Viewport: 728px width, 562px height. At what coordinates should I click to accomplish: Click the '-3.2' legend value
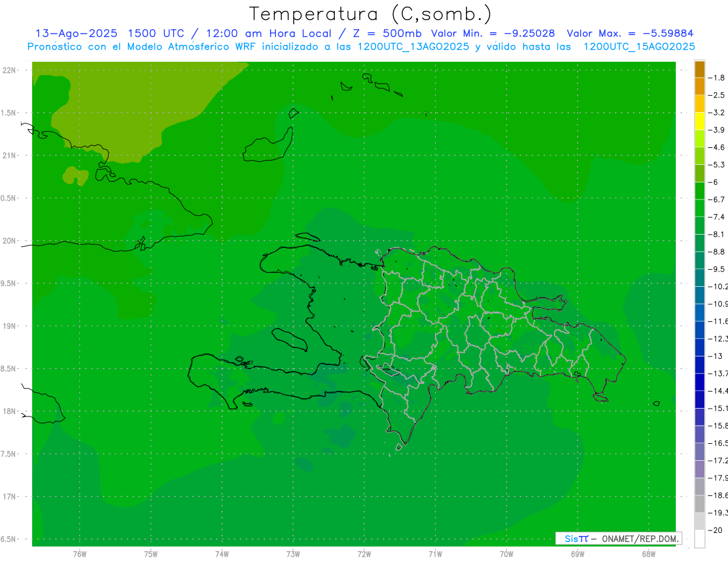pos(717,112)
